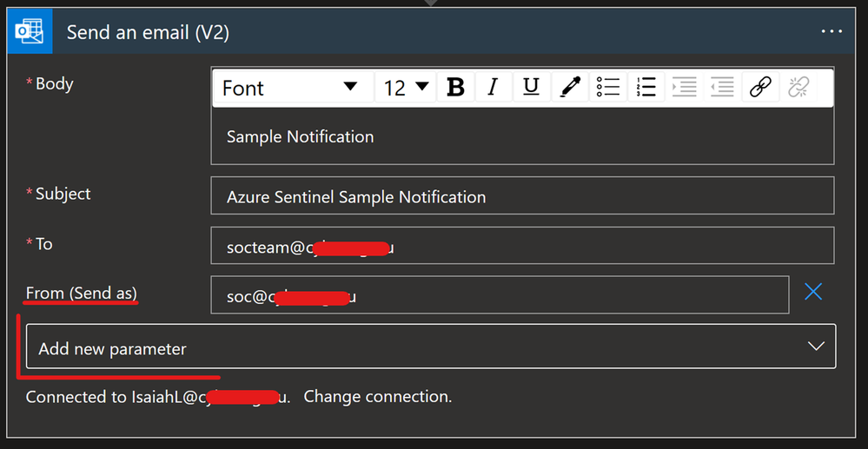Click the Send an email (V2) title
This screenshot has width=868, height=449.
coord(148,32)
